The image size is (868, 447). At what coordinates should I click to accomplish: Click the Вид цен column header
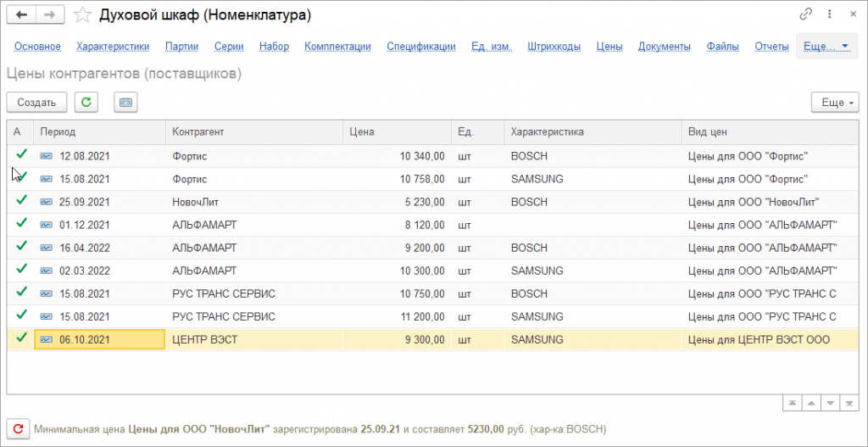770,131
